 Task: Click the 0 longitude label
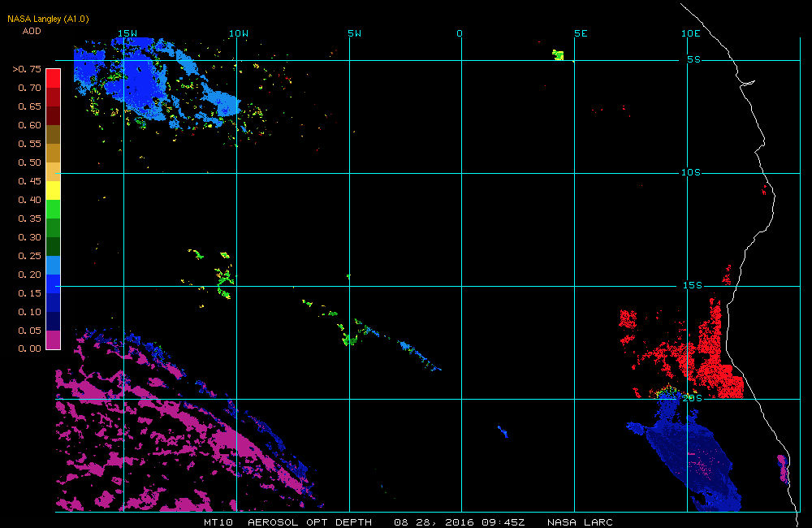point(460,33)
